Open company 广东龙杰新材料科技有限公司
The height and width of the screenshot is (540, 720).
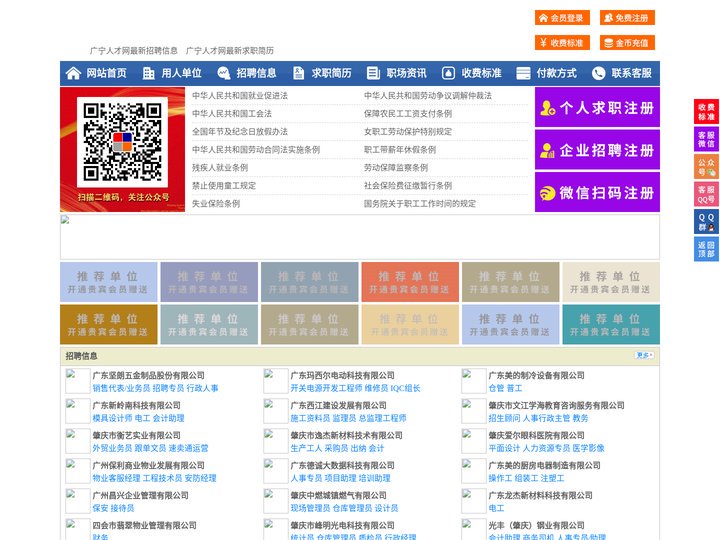(x=540, y=495)
